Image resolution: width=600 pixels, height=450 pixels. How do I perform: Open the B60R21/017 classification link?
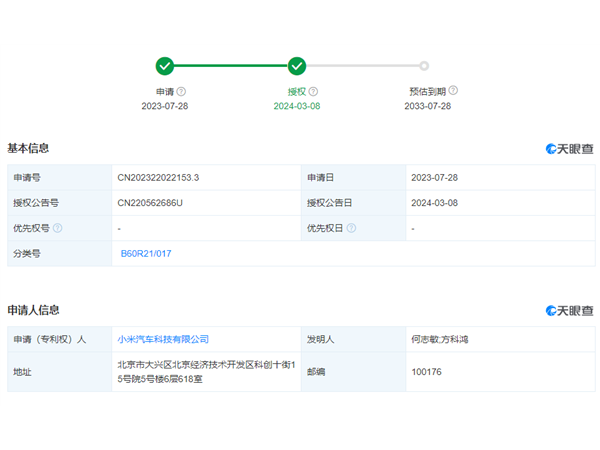pyautogui.click(x=145, y=254)
